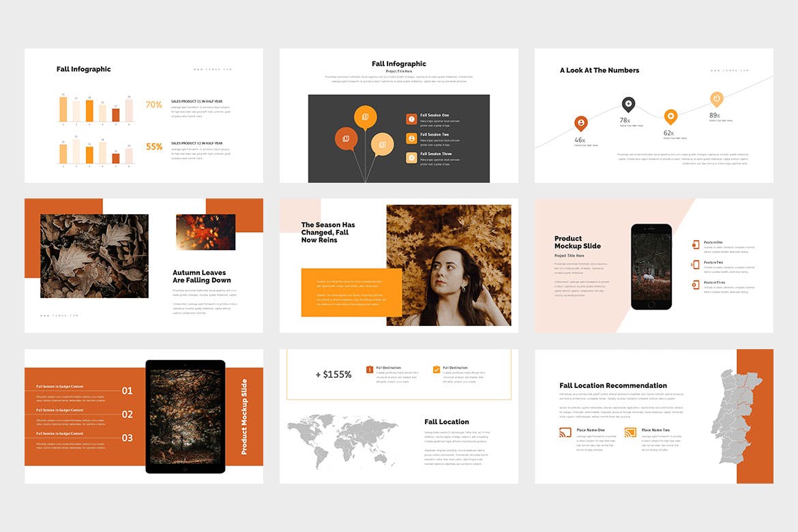Click the Feature Three phone settings icon
The width and height of the screenshot is (798, 532).
tap(696, 284)
